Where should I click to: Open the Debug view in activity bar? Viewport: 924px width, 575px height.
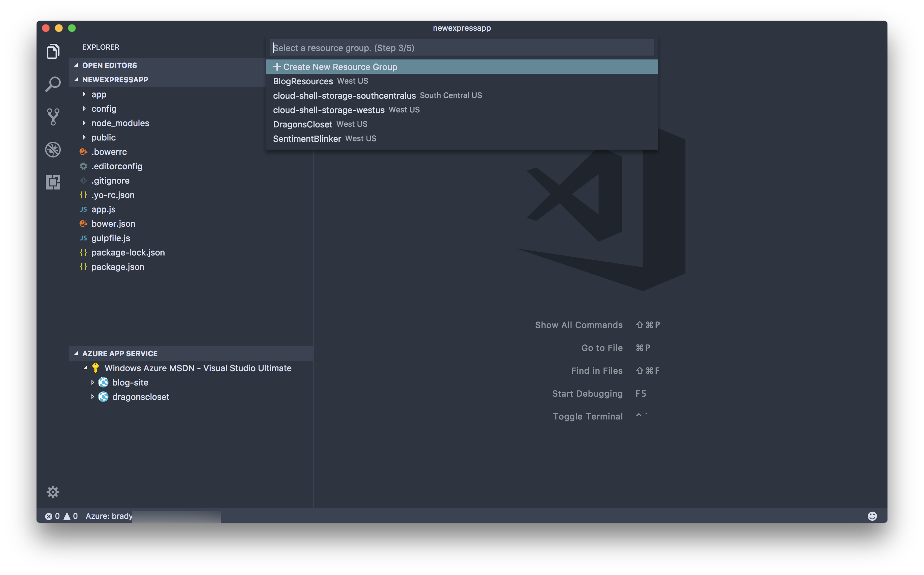[x=53, y=149]
